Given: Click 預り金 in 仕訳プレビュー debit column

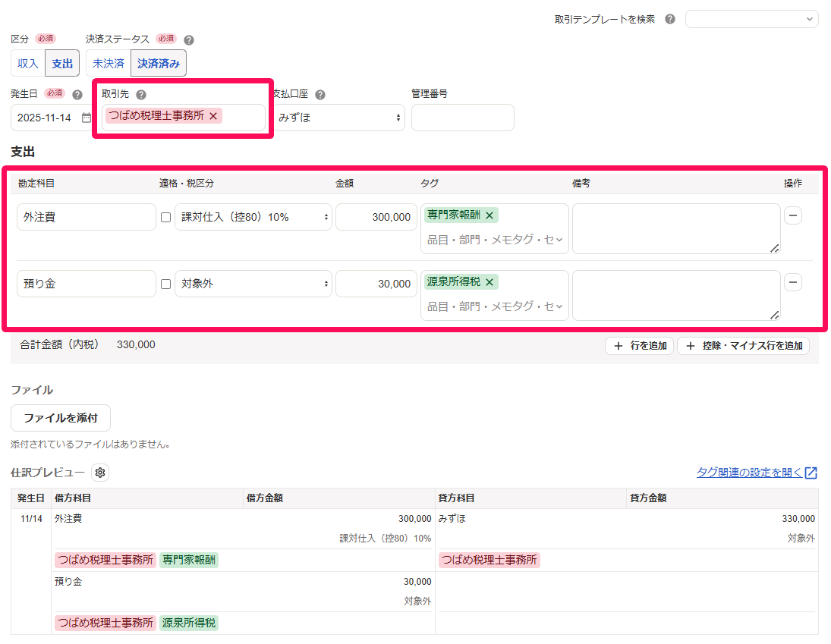Looking at the screenshot, I should click(x=68, y=582).
